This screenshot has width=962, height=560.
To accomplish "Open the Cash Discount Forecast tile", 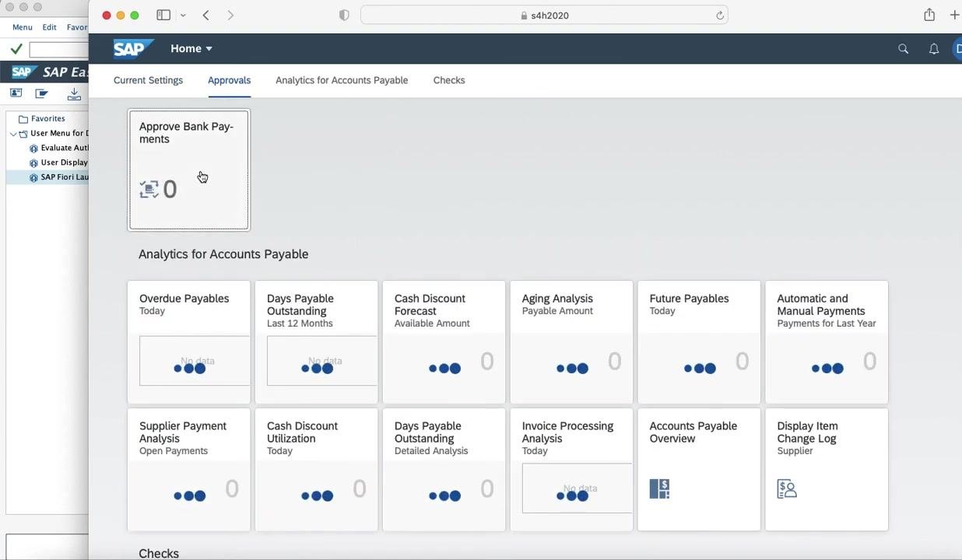I will point(444,342).
